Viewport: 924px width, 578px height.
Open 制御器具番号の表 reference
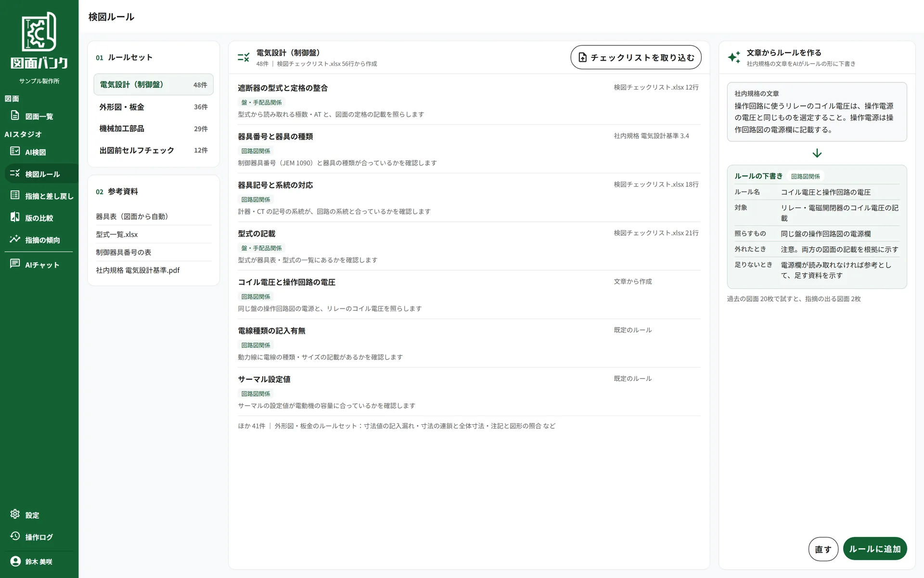154,252
